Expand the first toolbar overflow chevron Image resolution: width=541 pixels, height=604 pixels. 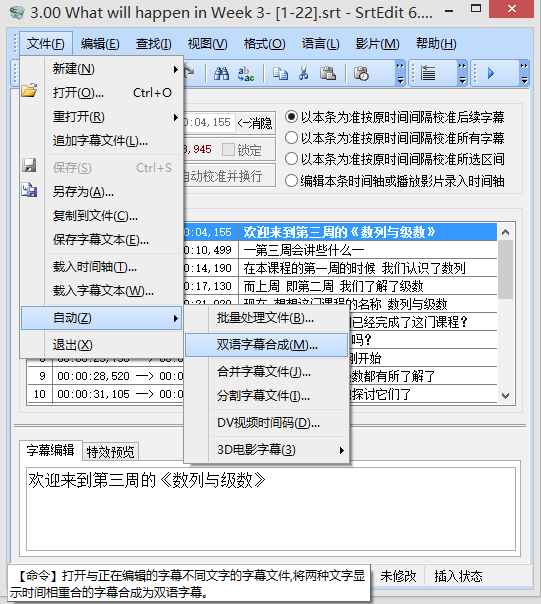400,73
